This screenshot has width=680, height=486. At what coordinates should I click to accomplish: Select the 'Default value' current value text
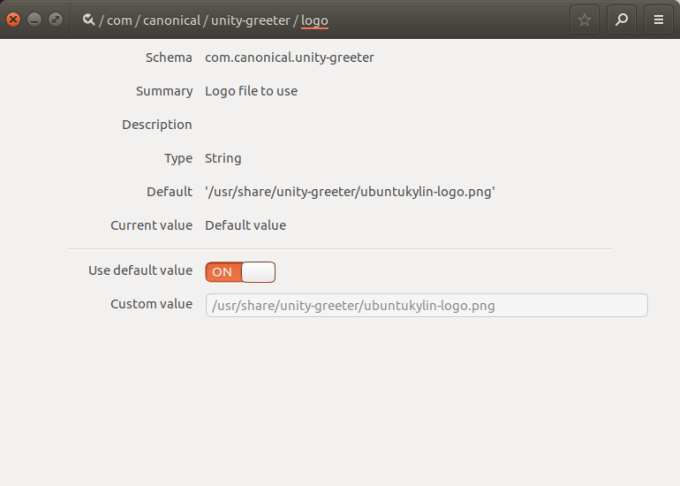tap(245, 225)
